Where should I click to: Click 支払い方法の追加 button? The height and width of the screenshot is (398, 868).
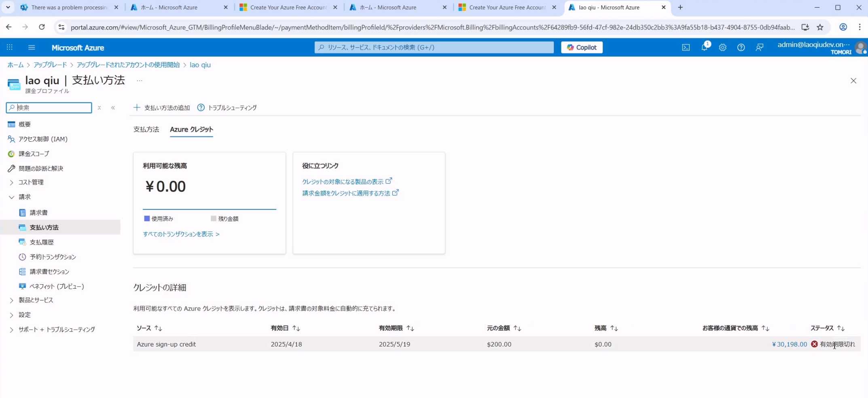pyautogui.click(x=162, y=108)
